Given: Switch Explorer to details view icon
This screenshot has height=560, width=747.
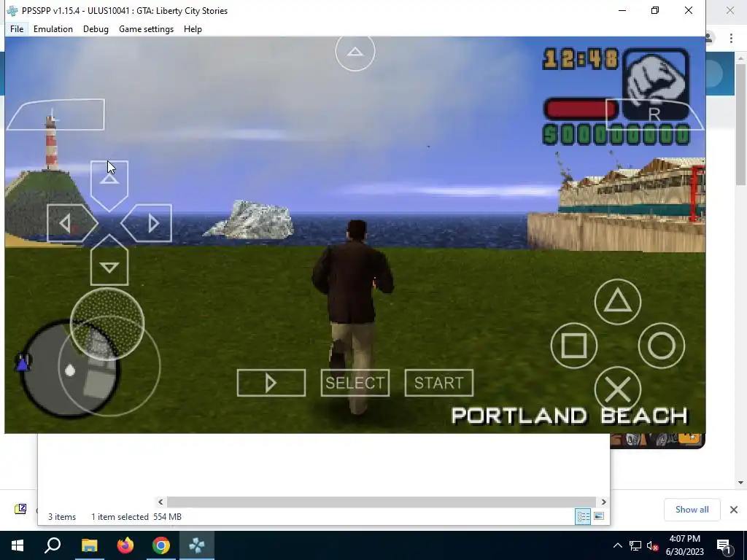Looking at the screenshot, I should coord(583,516).
